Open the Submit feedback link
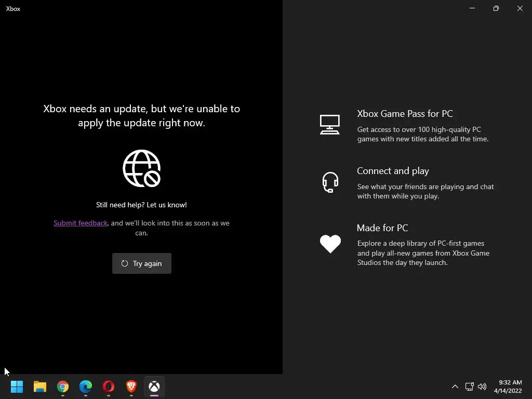The image size is (532, 399). point(81,223)
